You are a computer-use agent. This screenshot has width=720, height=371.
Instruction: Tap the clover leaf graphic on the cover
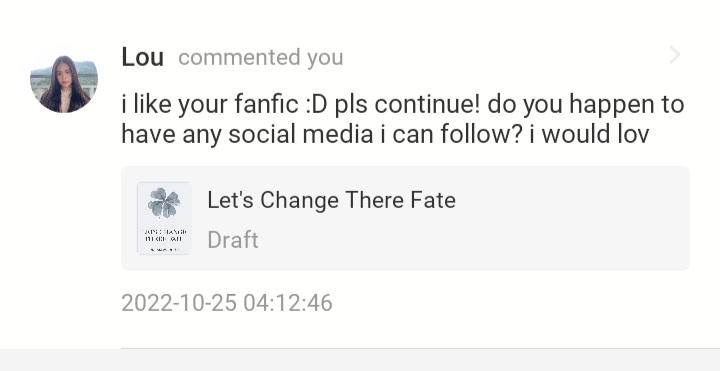coord(164,202)
